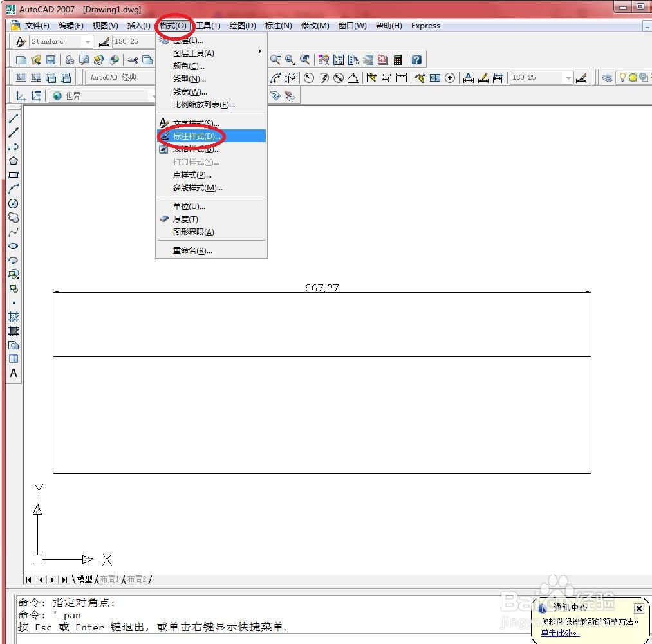The width and height of the screenshot is (652, 644).
Task: Choose 标注样式(D)... from the Format menu
Action: 212,136
